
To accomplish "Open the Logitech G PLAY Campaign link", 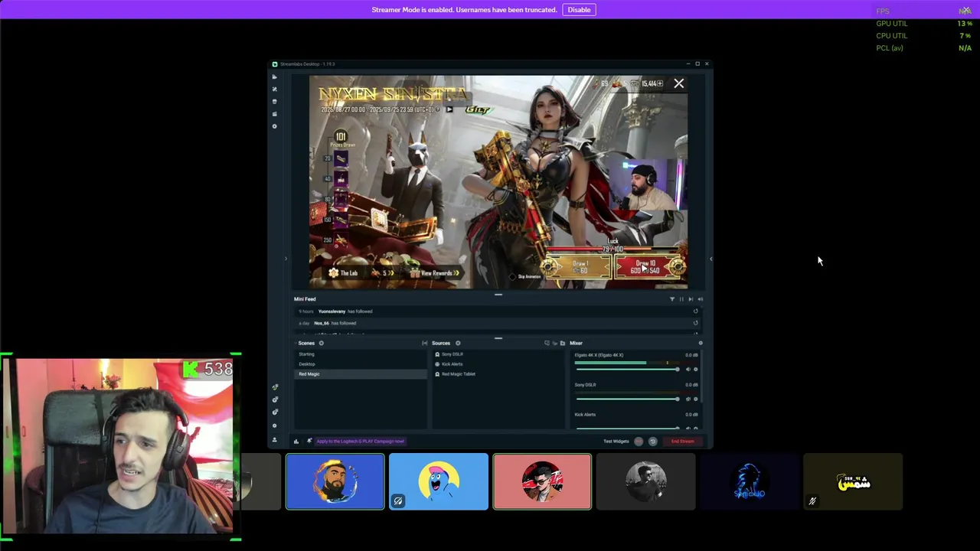I will click(361, 442).
